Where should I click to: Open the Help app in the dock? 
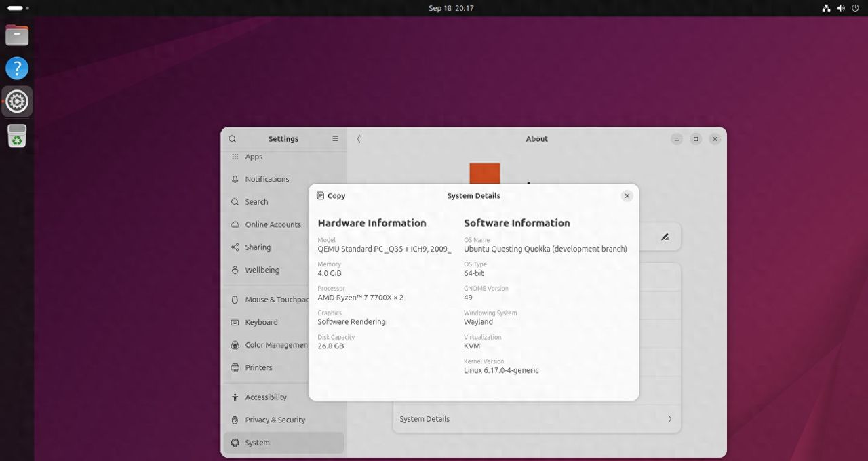(17, 68)
